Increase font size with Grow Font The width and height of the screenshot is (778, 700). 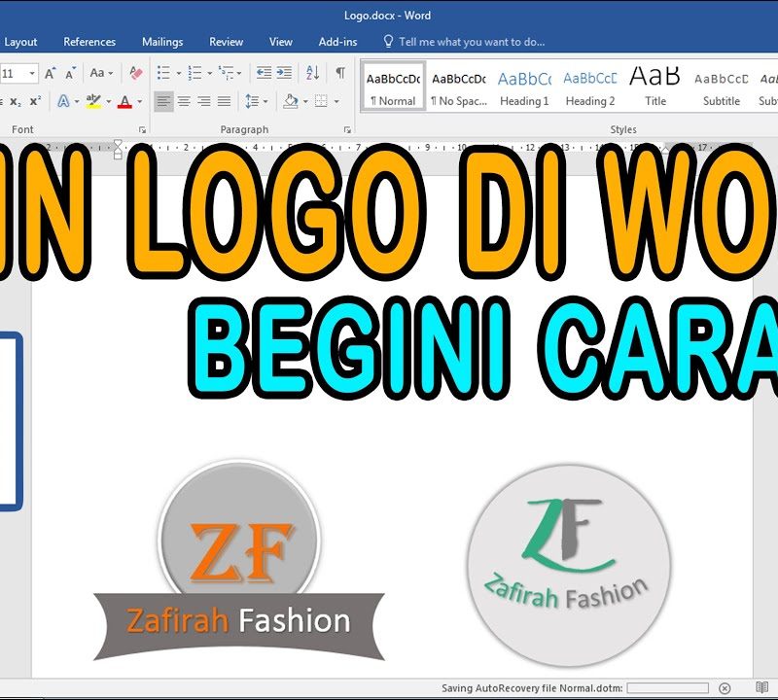[x=51, y=74]
